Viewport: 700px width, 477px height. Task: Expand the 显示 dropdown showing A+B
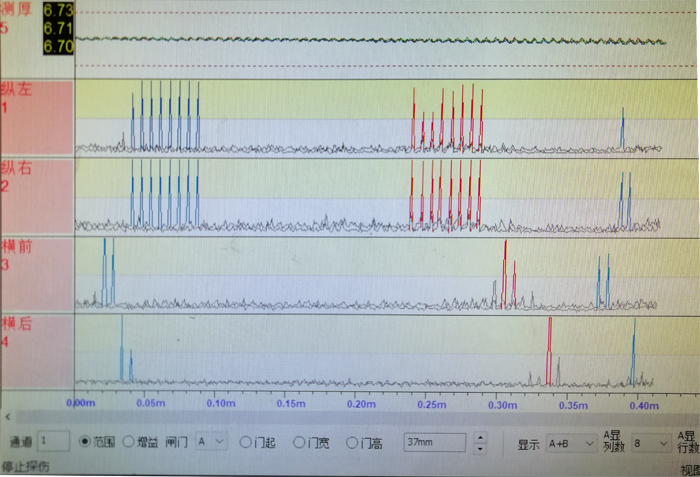pos(568,442)
